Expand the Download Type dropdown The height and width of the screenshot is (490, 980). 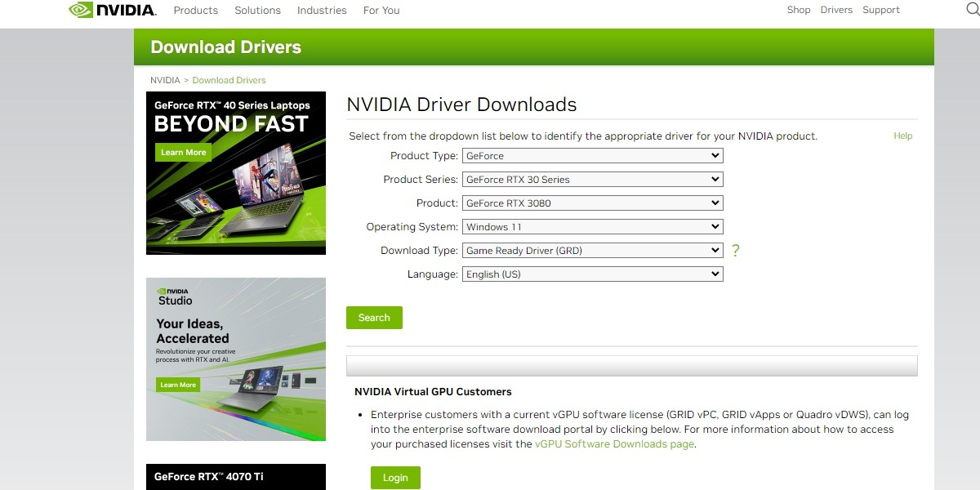tap(592, 250)
